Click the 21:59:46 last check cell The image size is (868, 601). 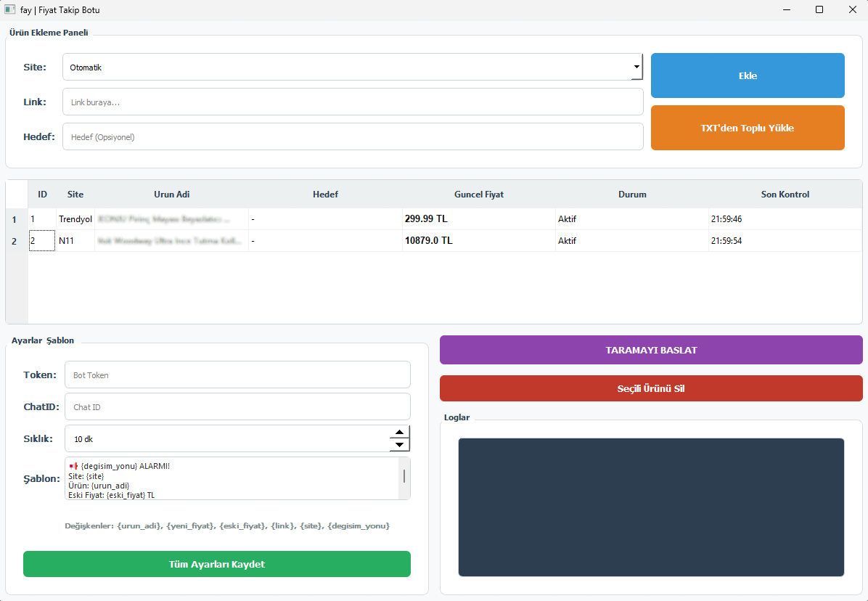pyautogui.click(x=785, y=219)
